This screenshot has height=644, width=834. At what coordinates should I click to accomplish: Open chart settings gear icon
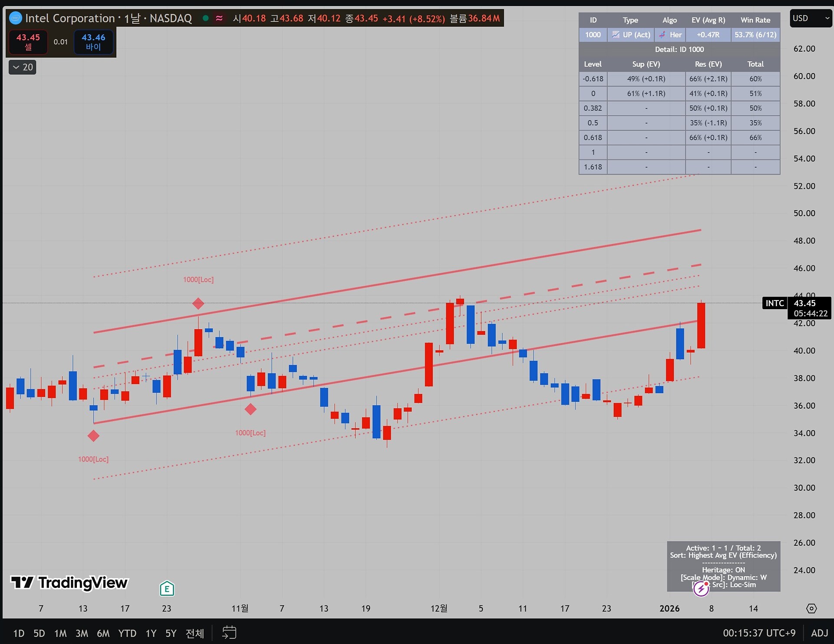[x=811, y=608]
